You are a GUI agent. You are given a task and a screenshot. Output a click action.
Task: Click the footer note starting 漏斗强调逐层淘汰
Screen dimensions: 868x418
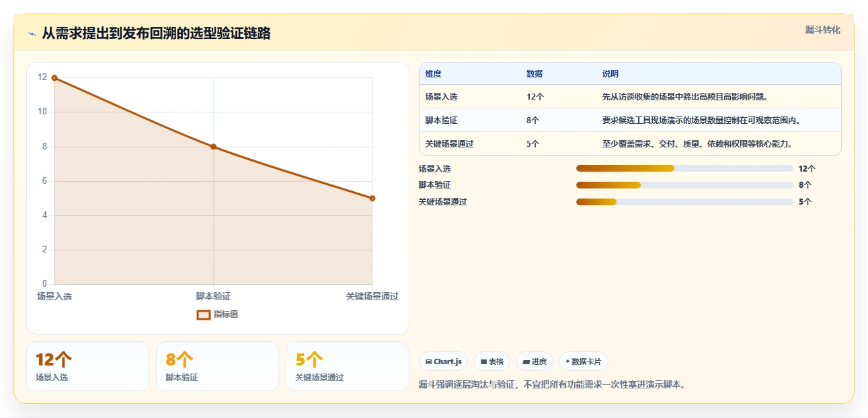552,385
